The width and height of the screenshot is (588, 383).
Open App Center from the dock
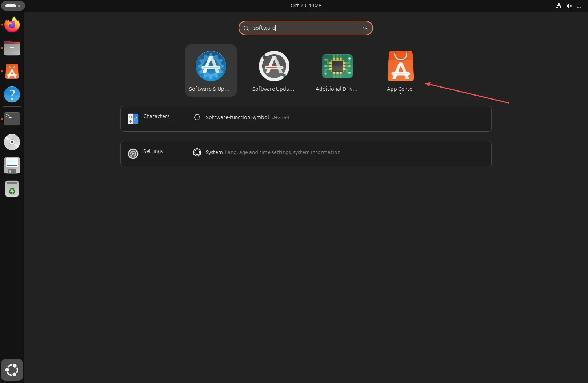(12, 71)
